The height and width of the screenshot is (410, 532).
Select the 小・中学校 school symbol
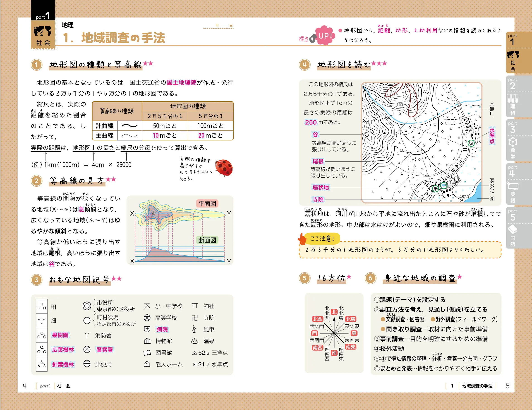pos(147,306)
